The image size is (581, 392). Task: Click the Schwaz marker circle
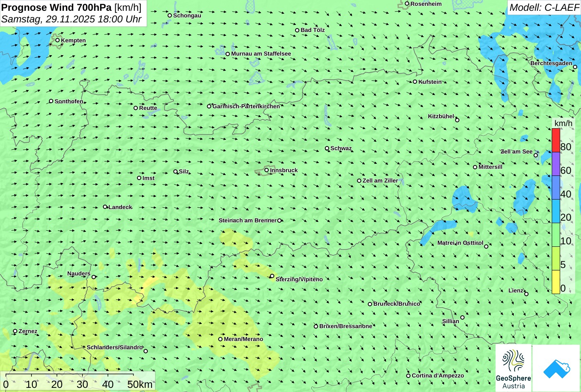click(327, 148)
